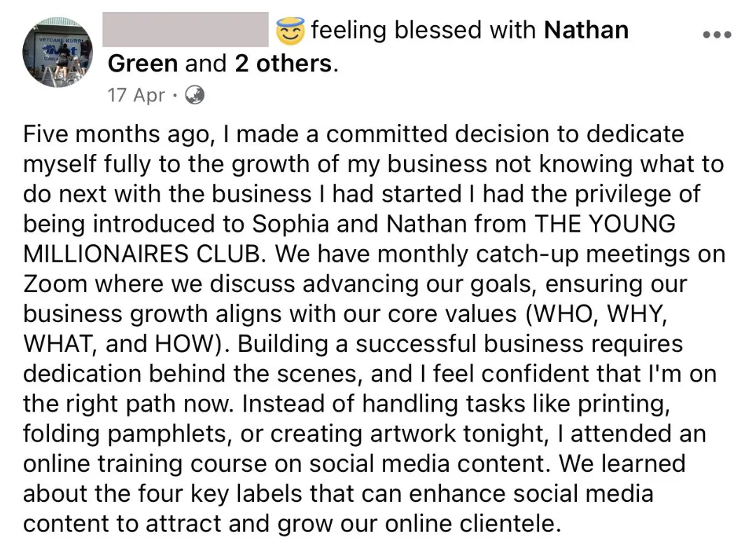Show the "2 others" tagged people
The width and height of the screenshot is (756, 539).
pos(283,64)
